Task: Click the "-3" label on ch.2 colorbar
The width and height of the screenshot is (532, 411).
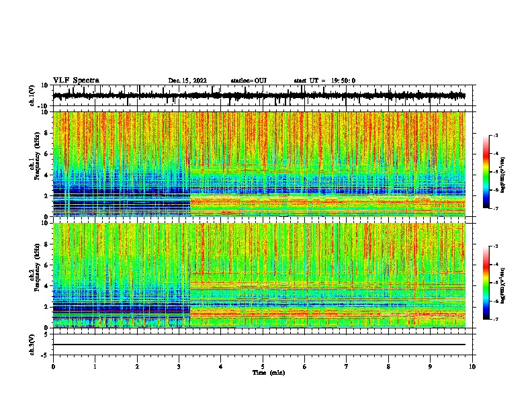Action: click(x=496, y=246)
